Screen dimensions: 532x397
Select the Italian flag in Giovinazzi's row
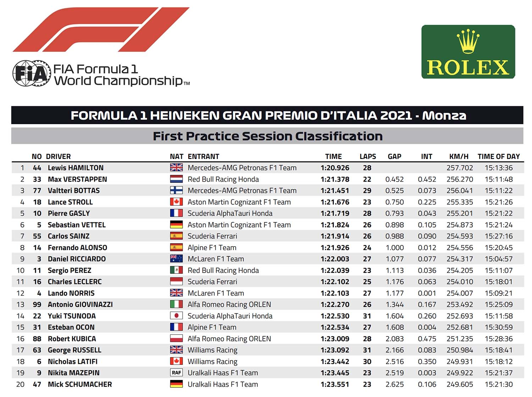pos(176,304)
